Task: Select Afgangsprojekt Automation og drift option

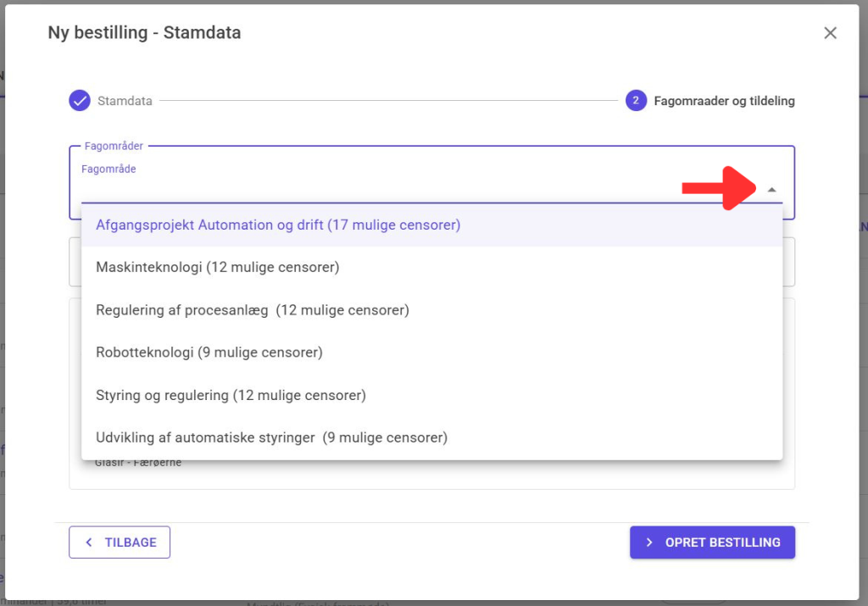Action: 278,225
